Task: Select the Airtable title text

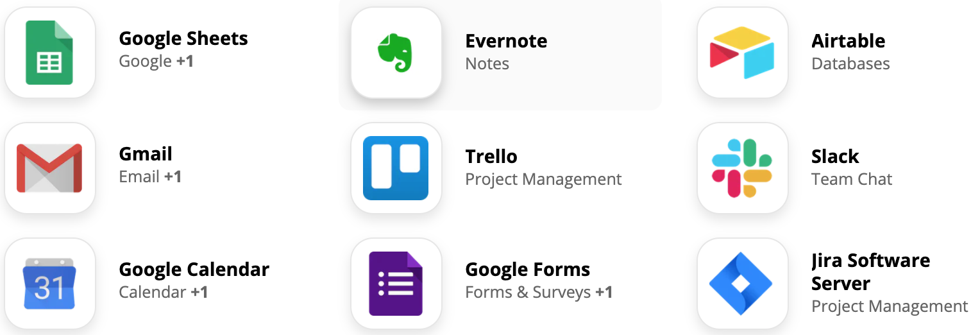Action: (848, 41)
